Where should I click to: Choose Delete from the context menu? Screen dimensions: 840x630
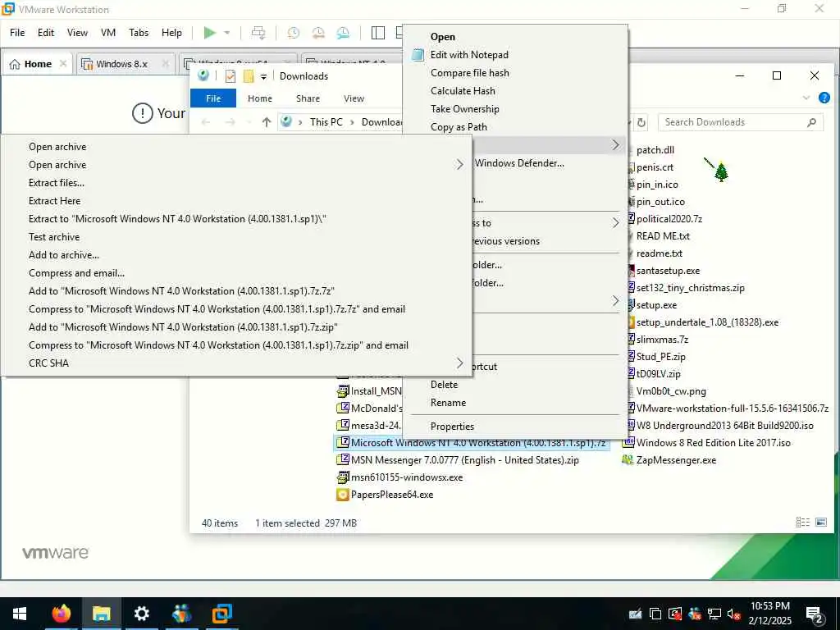pos(444,385)
